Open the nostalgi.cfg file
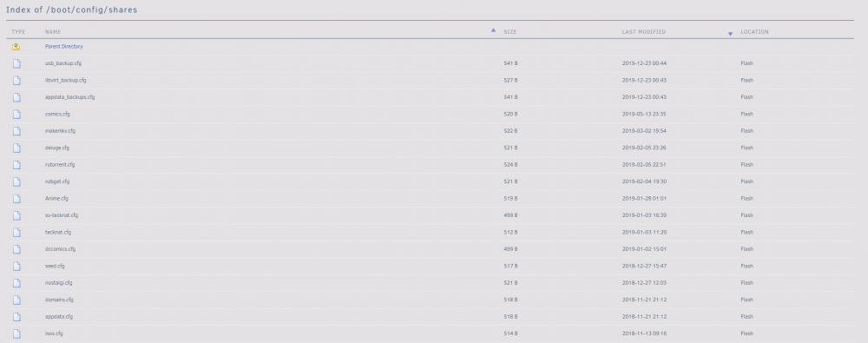Image resolution: width=868 pixels, height=343 pixels. coord(59,283)
